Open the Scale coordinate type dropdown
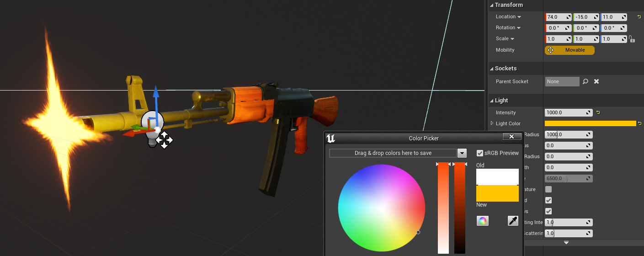This screenshot has height=256, width=644. (512, 39)
